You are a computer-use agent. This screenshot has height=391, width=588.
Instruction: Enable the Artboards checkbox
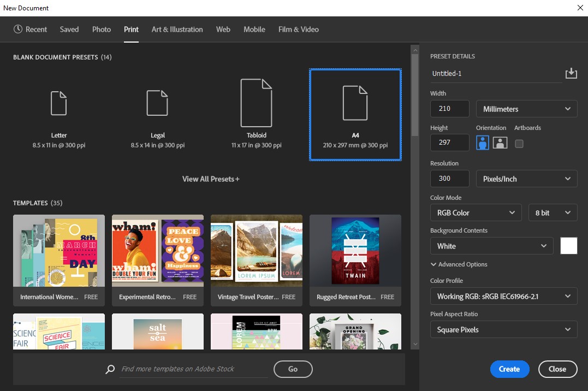click(519, 144)
